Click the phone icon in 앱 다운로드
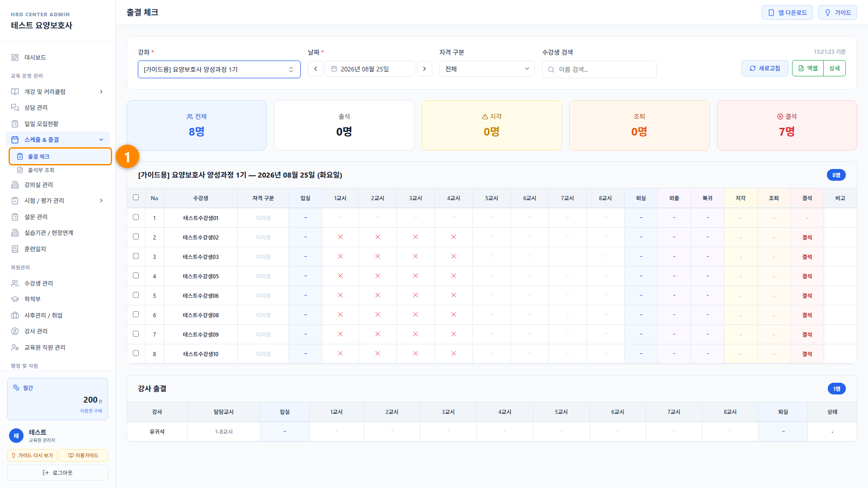The width and height of the screenshot is (868, 488). pos(771,13)
